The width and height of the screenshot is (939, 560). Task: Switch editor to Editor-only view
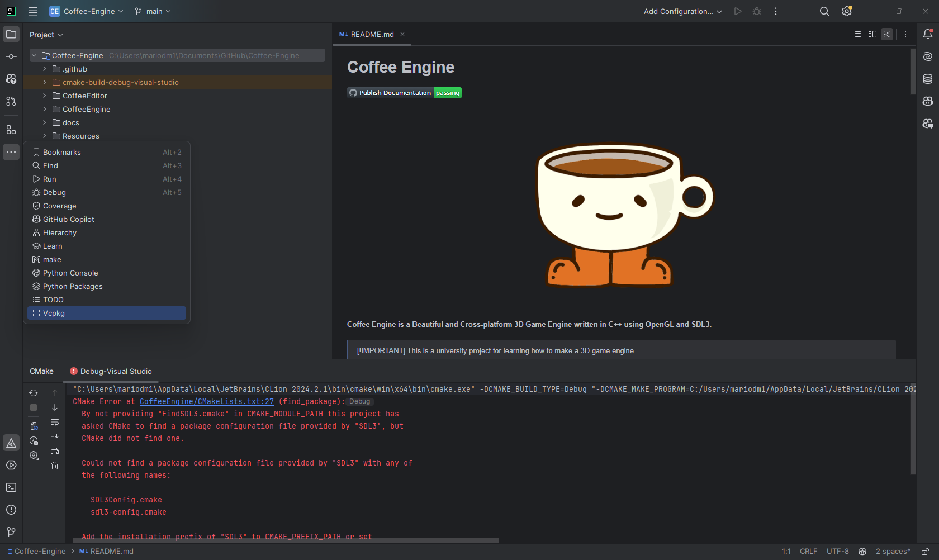pos(858,34)
